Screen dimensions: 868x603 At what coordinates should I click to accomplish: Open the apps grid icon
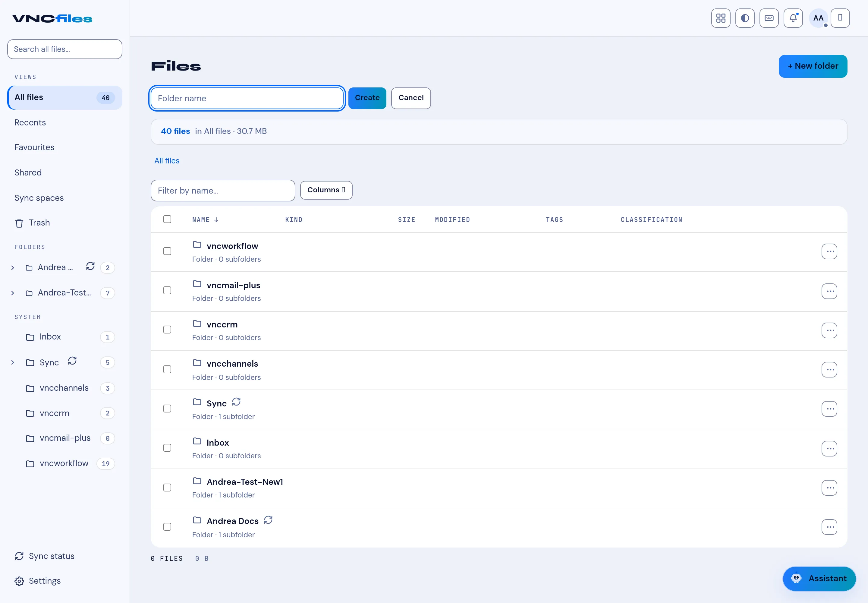click(x=721, y=18)
